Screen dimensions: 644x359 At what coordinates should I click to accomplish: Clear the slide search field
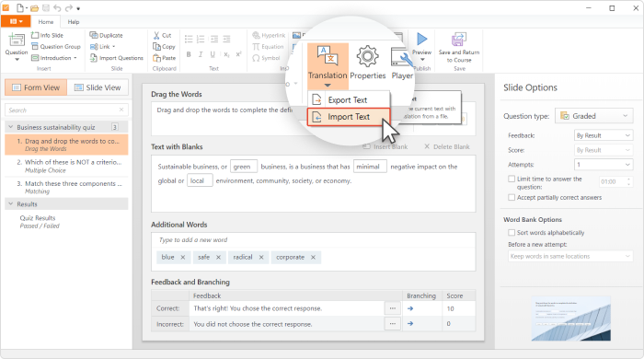click(x=121, y=110)
